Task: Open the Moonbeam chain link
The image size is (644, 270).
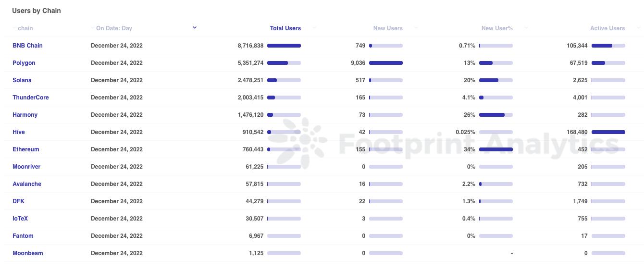Action: click(x=28, y=253)
